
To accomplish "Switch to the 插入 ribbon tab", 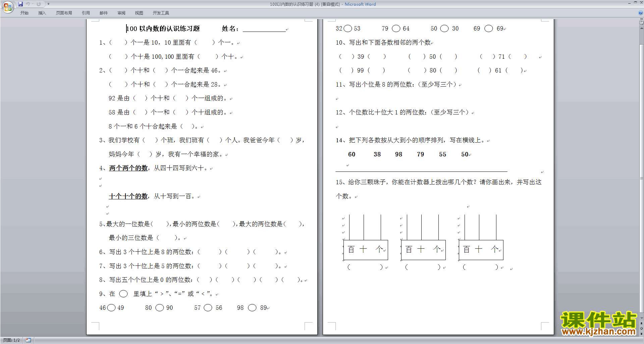I will 42,13.
